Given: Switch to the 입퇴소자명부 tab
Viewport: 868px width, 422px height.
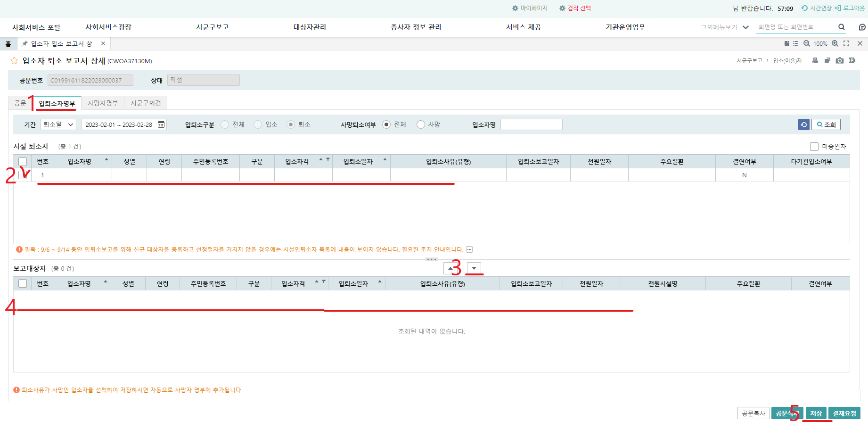Looking at the screenshot, I should (x=57, y=103).
